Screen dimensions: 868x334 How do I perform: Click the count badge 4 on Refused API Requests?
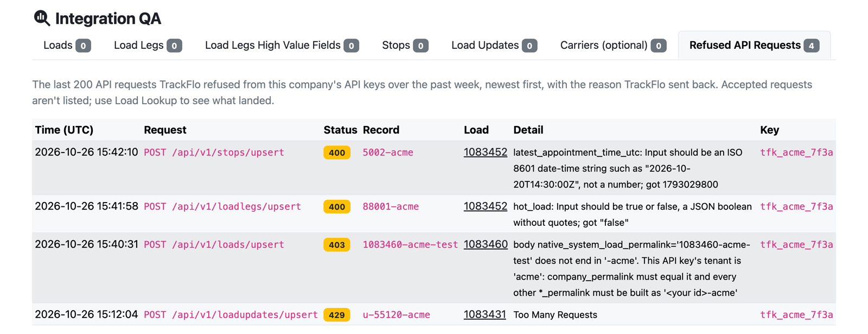click(811, 46)
